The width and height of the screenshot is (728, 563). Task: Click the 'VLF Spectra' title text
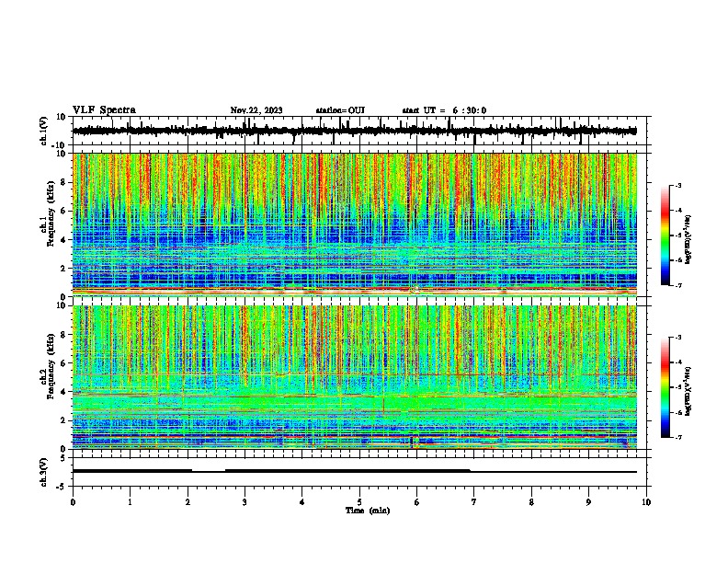104,110
